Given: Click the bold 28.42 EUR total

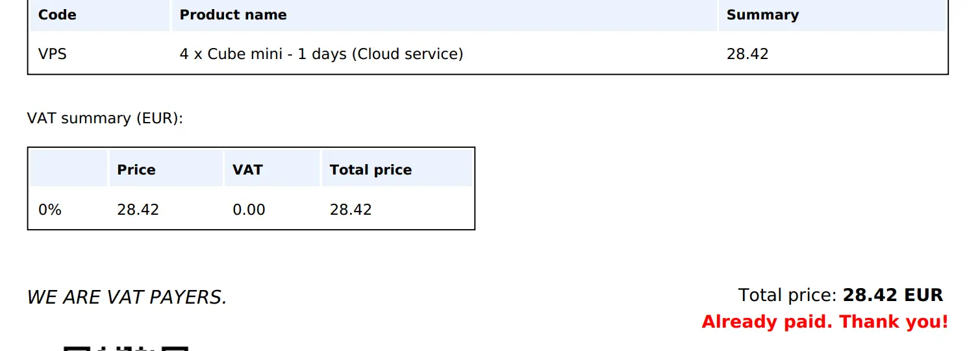Looking at the screenshot, I should pyautogui.click(x=893, y=295).
